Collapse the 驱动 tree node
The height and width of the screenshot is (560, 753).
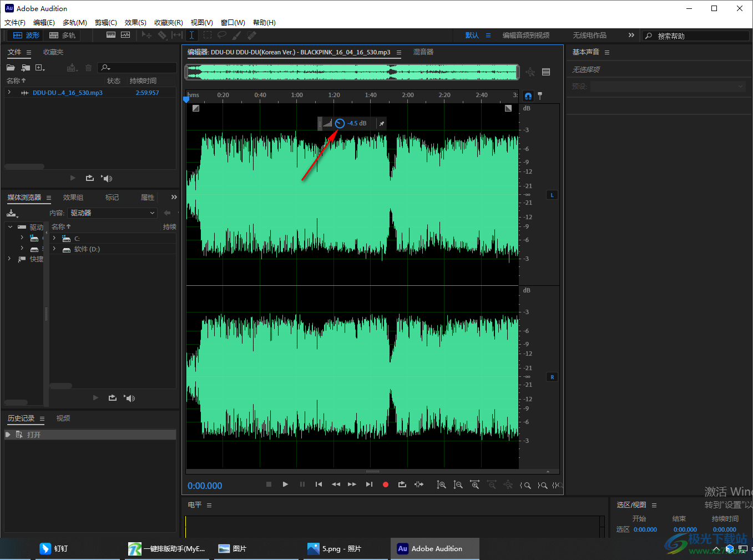10,227
